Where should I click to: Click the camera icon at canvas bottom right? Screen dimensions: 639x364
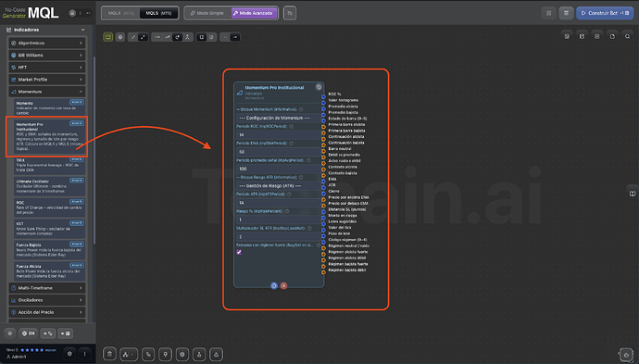(626, 355)
